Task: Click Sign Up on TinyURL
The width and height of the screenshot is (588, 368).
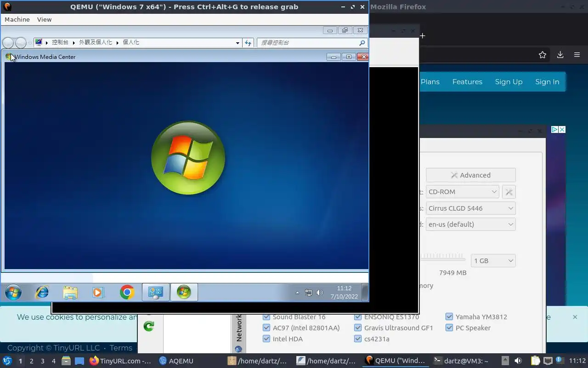Action: point(509,82)
